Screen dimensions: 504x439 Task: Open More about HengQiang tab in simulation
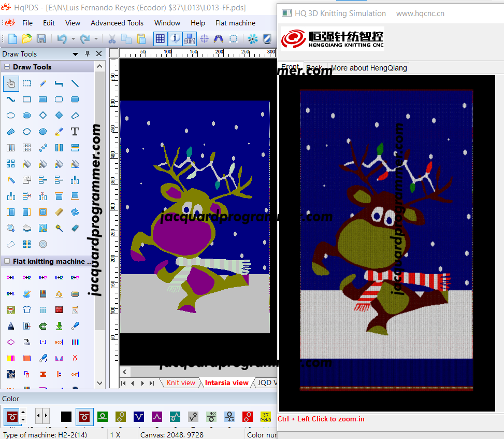(369, 68)
